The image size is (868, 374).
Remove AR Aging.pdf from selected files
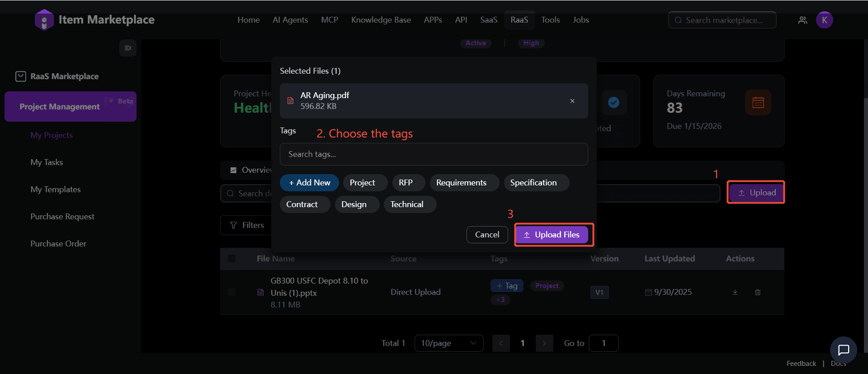[572, 101]
